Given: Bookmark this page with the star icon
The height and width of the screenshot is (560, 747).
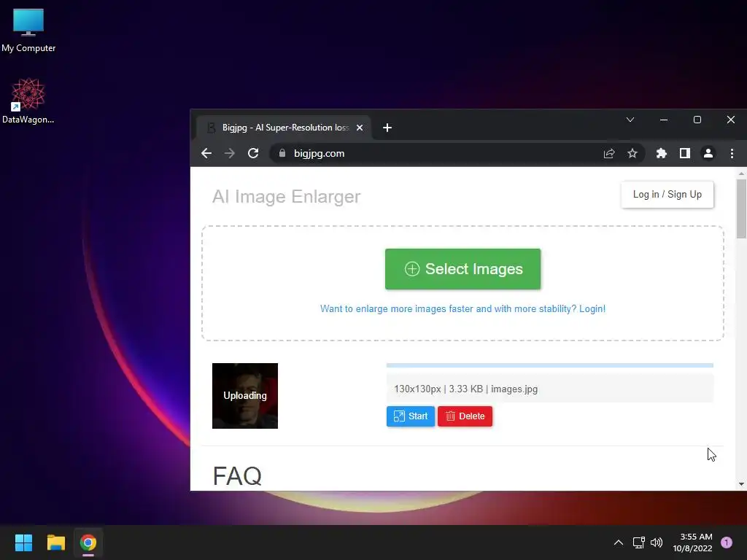Looking at the screenshot, I should [632, 153].
